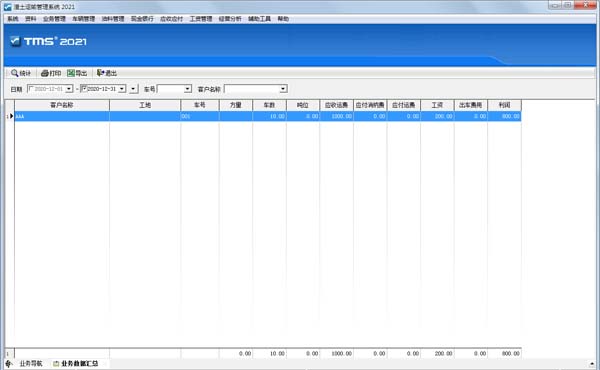Expand the 客户名称 filter combo box
The image size is (600, 370).
(x=283, y=89)
